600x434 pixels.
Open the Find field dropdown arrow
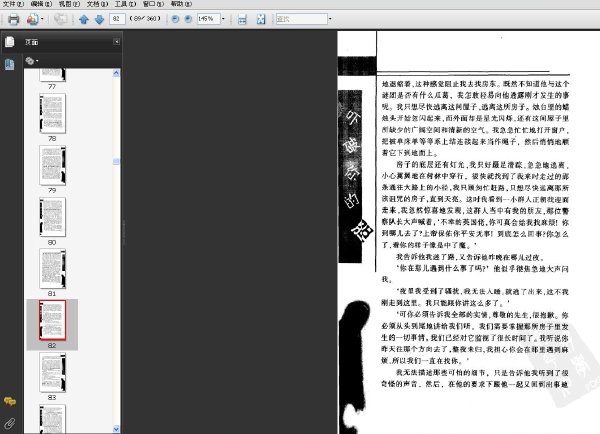330,19
